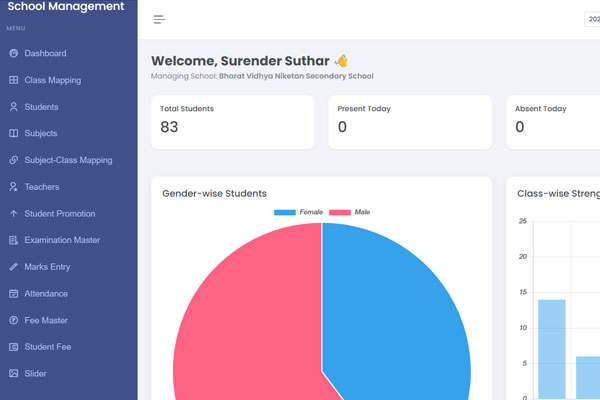Click the Female legend label

pyautogui.click(x=311, y=212)
